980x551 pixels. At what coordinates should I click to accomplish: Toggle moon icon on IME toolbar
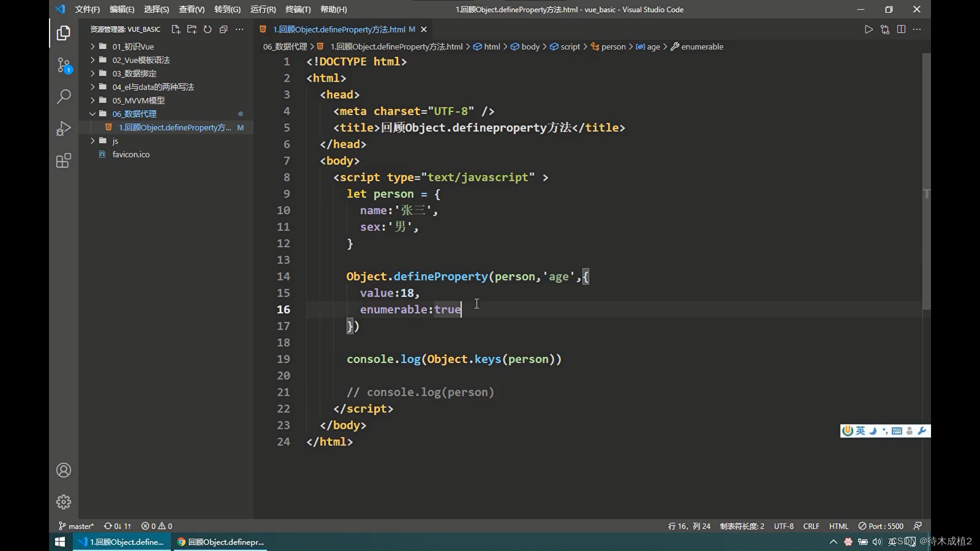tap(873, 431)
